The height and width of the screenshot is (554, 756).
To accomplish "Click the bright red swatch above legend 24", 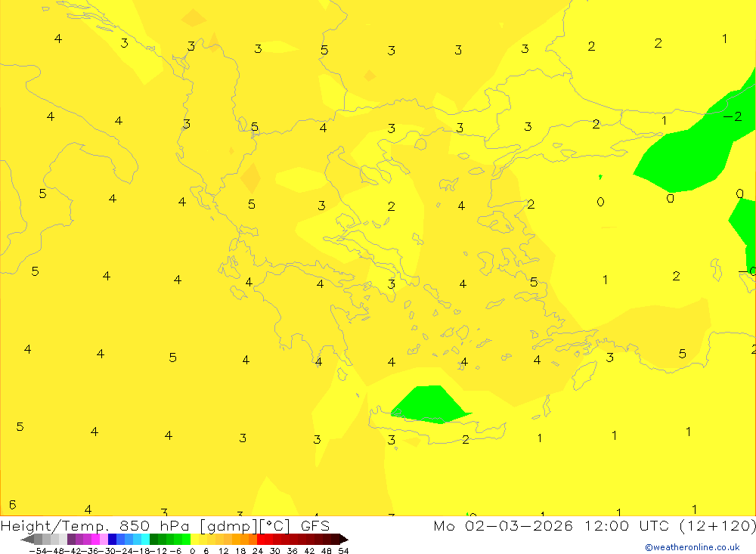I will click(261, 539).
